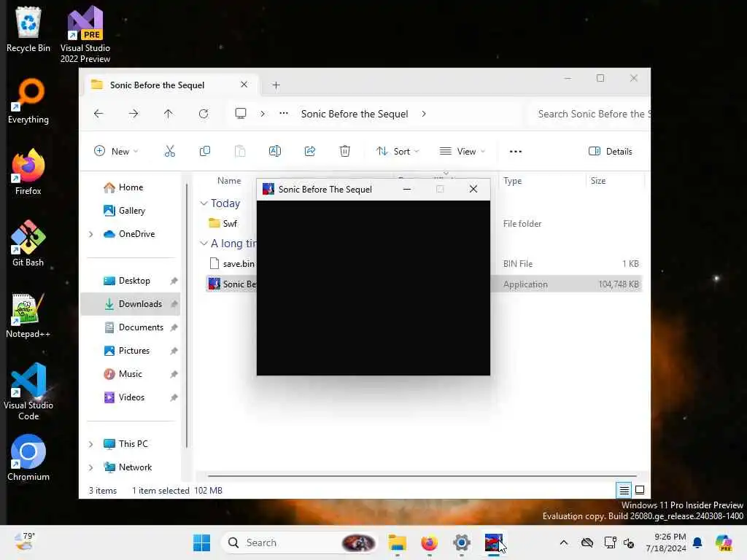747x560 pixels.
Task: Expand chevron after Sonic Before the Sequel path
Action: point(424,114)
